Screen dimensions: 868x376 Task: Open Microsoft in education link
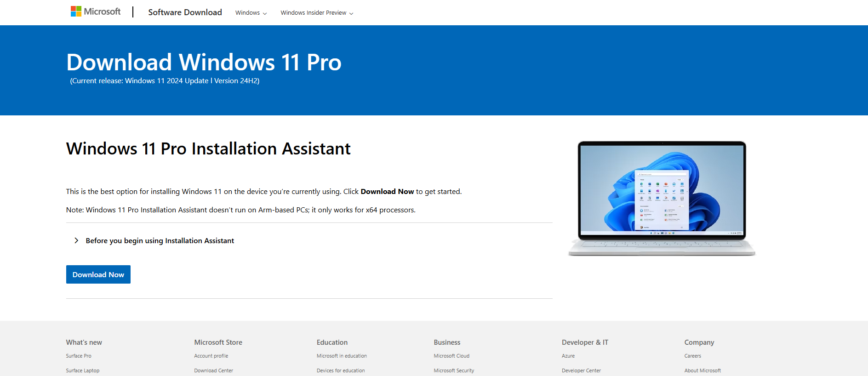point(342,356)
